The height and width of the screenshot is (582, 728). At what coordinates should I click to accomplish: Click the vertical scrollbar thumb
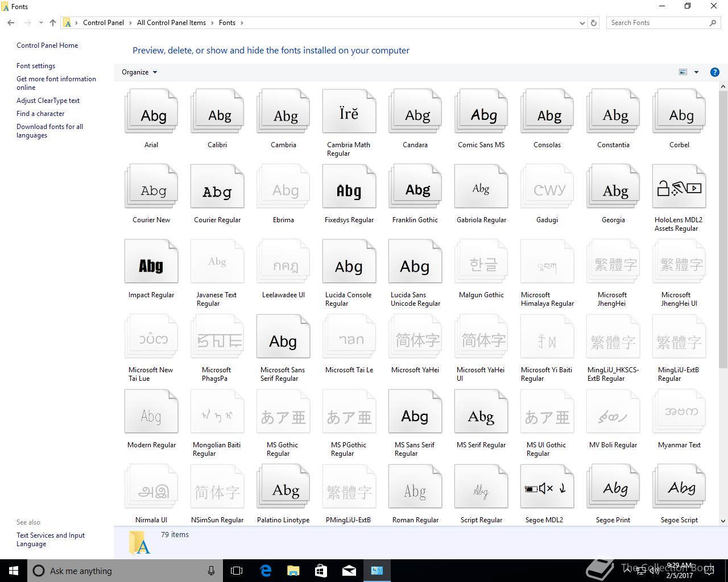click(x=723, y=230)
